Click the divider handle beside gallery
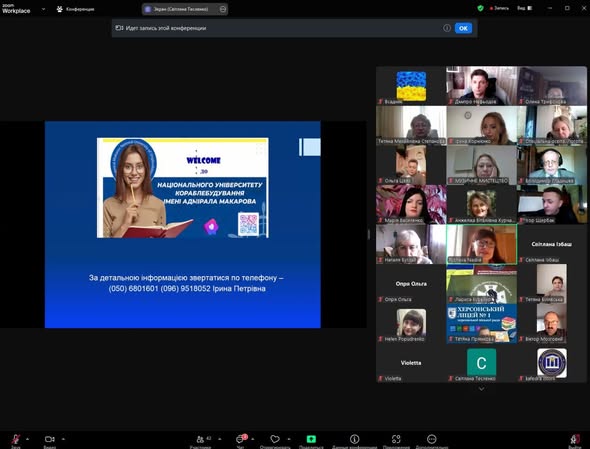590x449 pixels. click(369, 234)
